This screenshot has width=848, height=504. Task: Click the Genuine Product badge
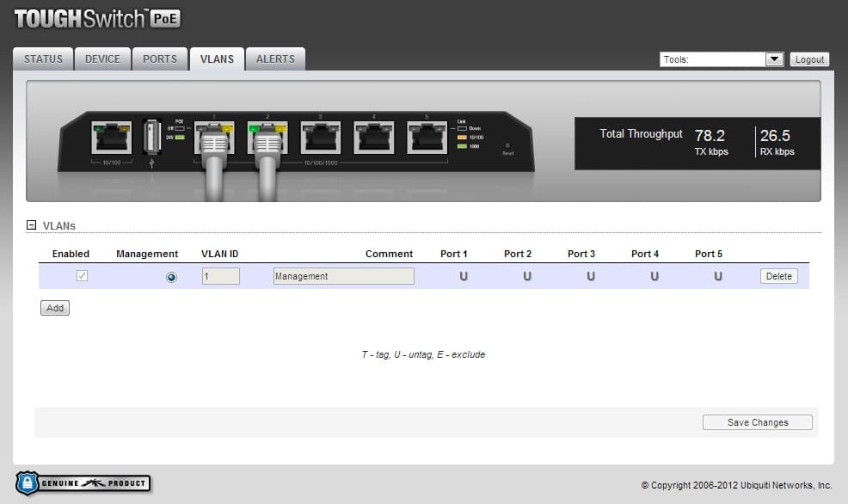[x=83, y=482]
